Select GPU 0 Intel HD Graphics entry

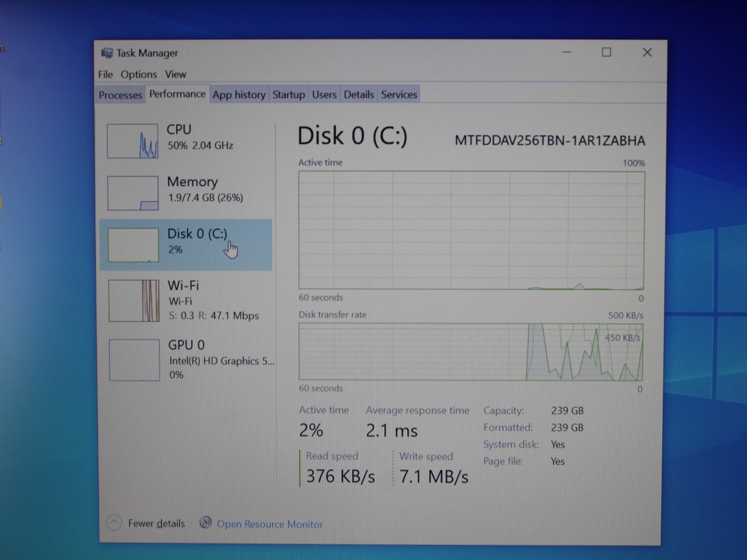tap(187, 360)
